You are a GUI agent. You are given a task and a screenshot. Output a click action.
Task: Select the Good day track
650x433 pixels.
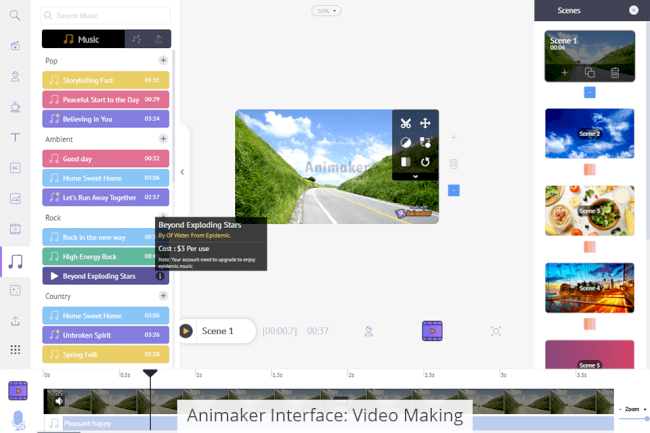click(x=106, y=158)
